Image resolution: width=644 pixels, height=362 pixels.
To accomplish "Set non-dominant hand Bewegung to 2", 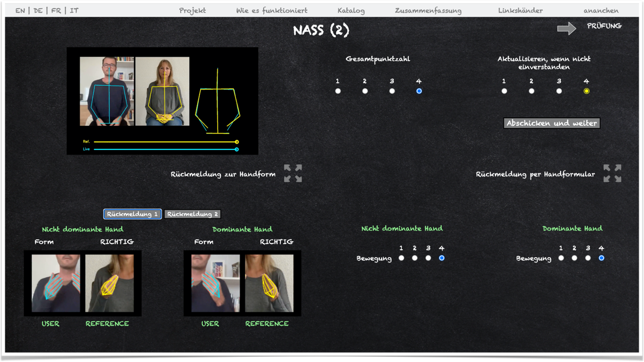I will 415,258.
